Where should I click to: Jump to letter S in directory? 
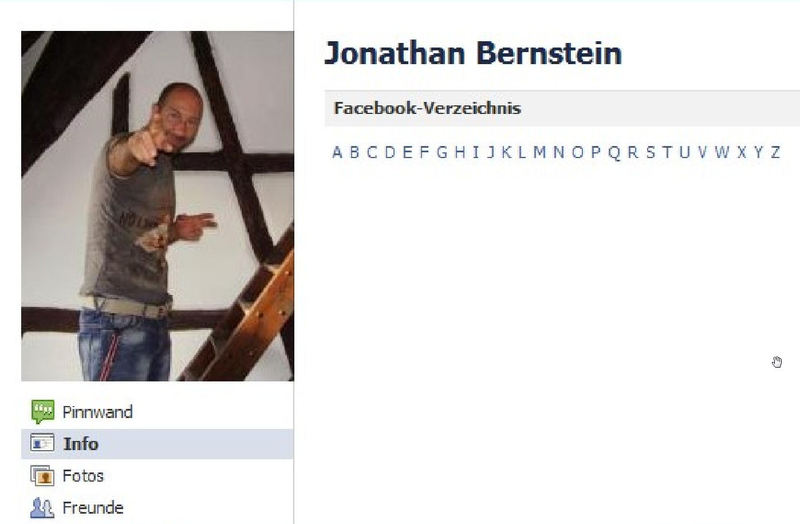tap(651, 152)
